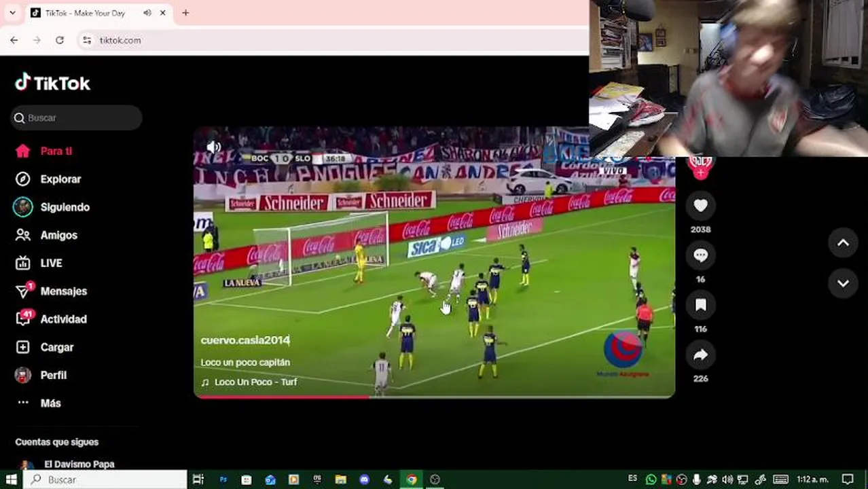868x489 pixels.
Task: Open a new browser tab
Action: (x=185, y=12)
